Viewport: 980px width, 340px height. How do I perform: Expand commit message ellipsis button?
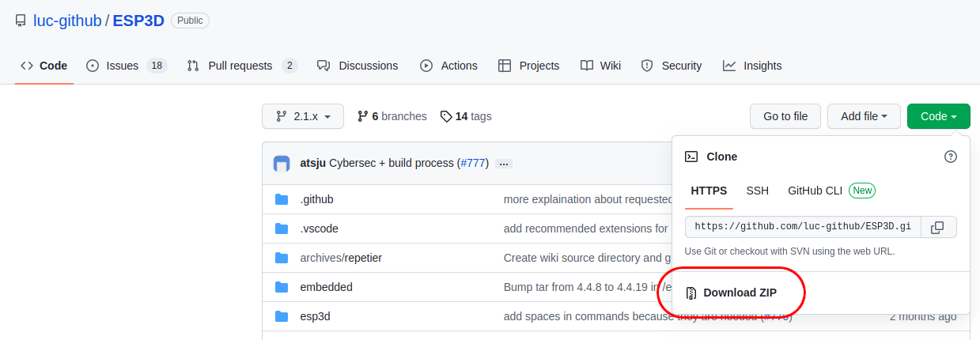click(504, 164)
